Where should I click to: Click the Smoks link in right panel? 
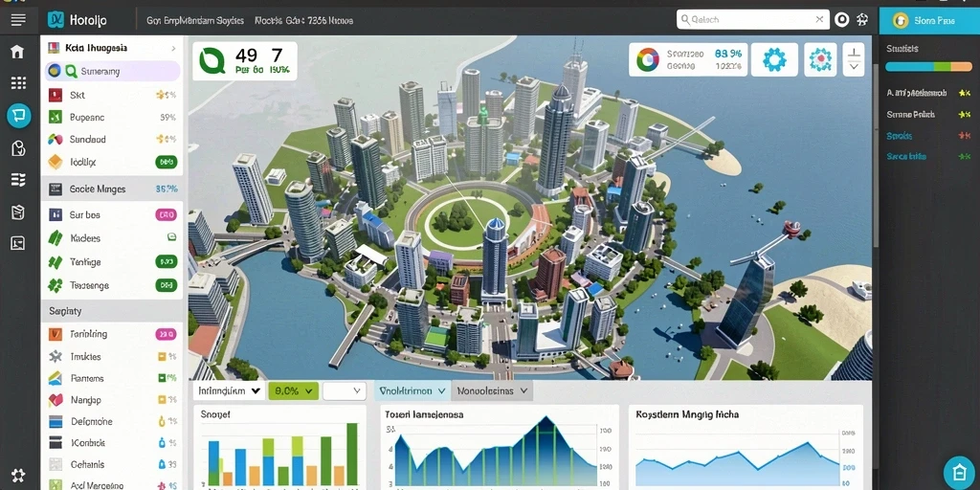coord(899,136)
